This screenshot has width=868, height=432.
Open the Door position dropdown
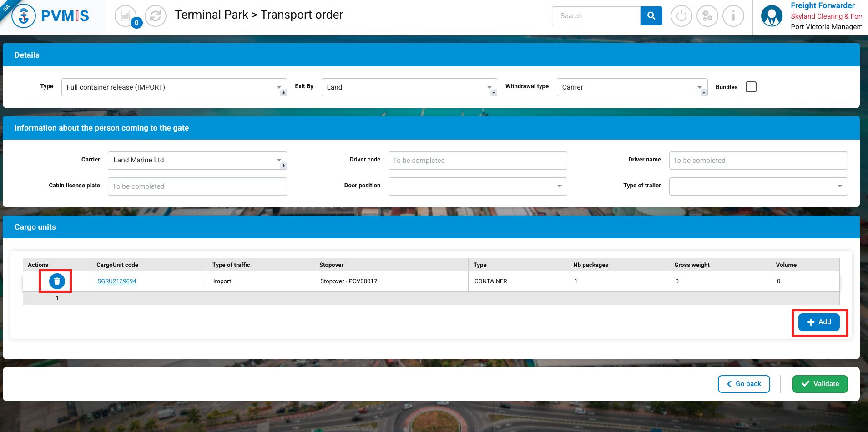click(477, 186)
